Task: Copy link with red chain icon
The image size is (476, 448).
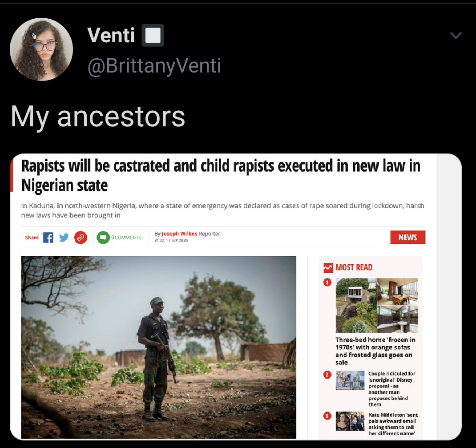Action: tap(81, 238)
